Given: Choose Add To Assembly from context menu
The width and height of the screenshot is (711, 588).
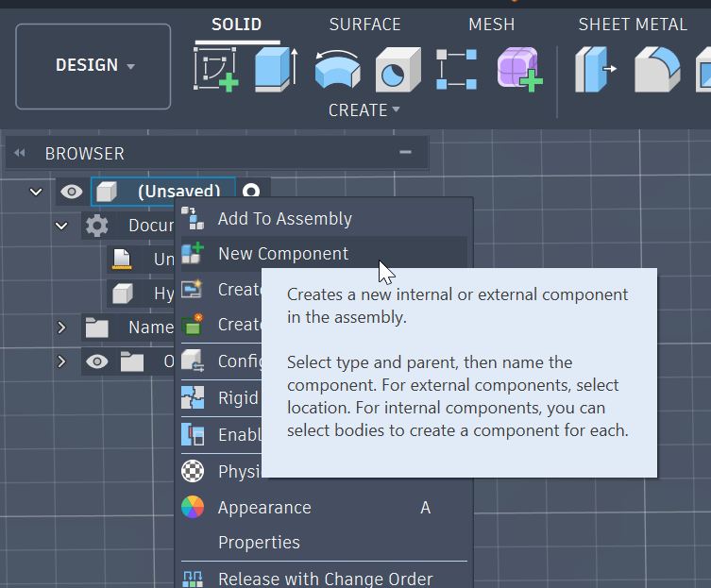Looking at the screenshot, I should coord(324,219).
